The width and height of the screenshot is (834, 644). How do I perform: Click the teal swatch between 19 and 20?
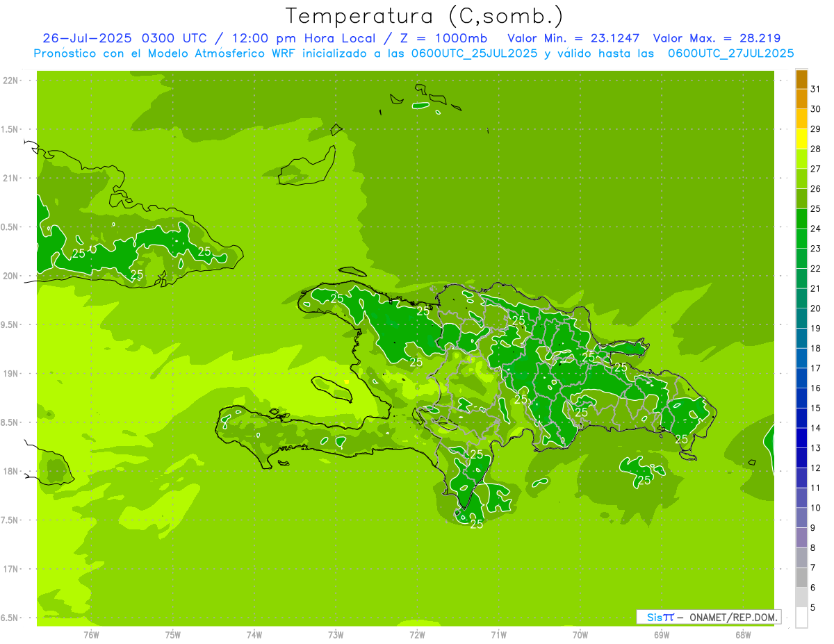(801, 318)
